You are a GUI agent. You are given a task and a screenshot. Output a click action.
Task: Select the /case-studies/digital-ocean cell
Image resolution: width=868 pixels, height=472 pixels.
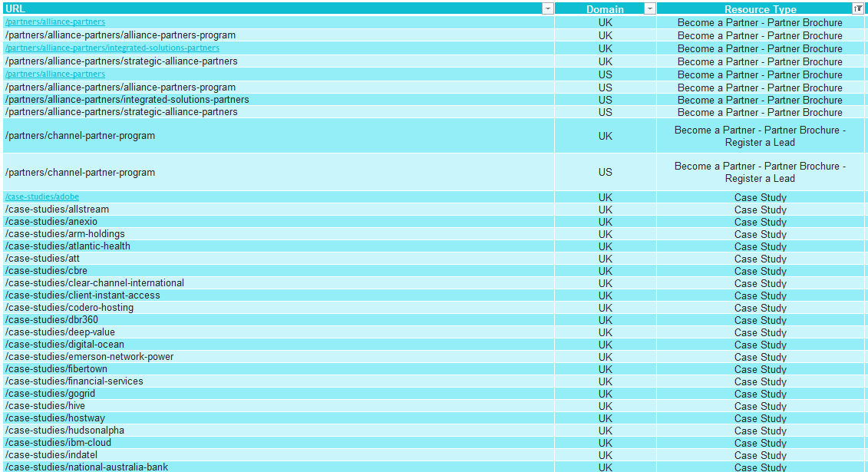click(x=279, y=344)
